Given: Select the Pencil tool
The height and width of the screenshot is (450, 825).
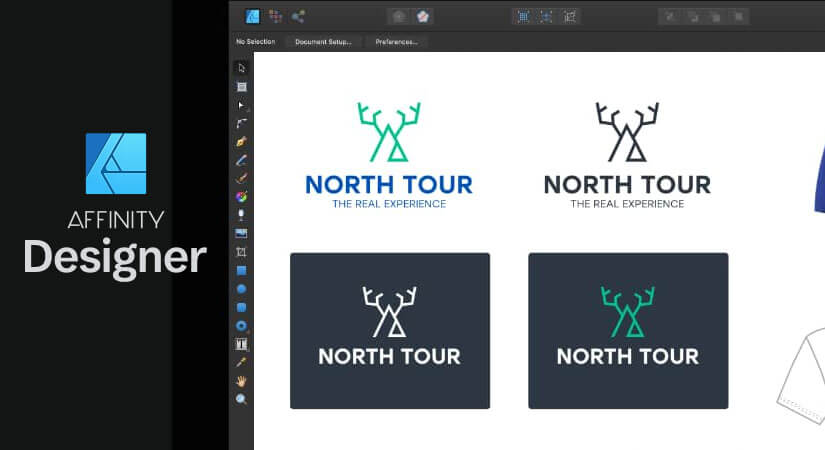Looking at the screenshot, I should pyautogui.click(x=242, y=161).
